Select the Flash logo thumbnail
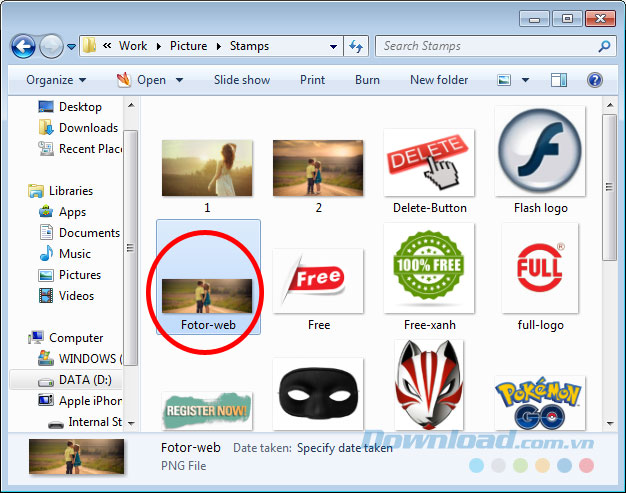 (x=540, y=161)
